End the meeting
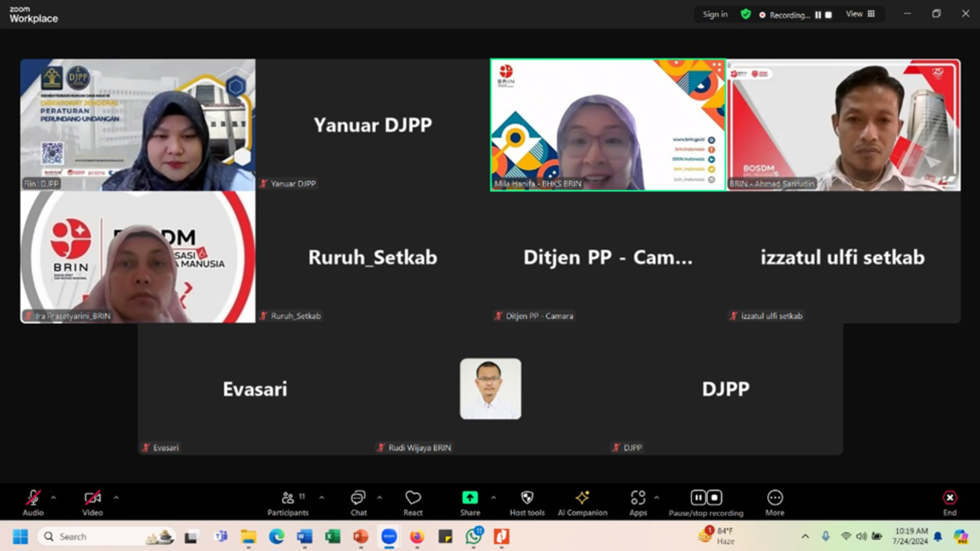Image resolution: width=980 pixels, height=551 pixels. pos(949,503)
